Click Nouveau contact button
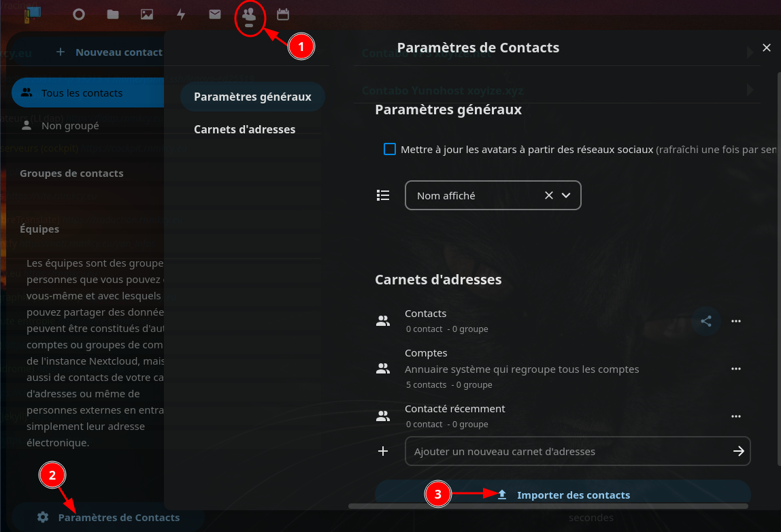 tap(109, 52)
